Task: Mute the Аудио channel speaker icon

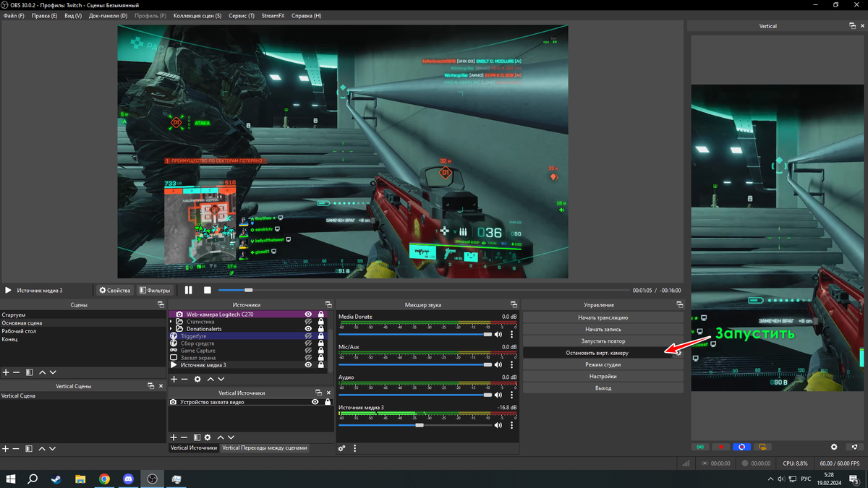Action: tap(498, 395)
